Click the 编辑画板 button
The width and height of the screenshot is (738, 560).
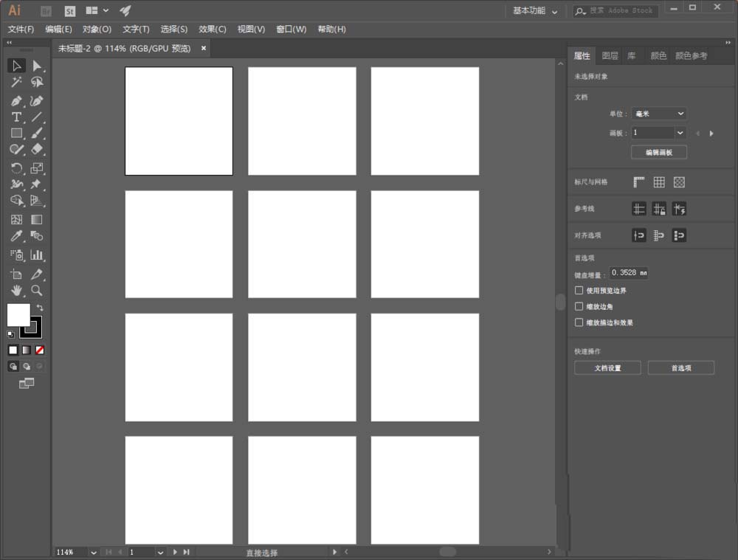[659, 152]
